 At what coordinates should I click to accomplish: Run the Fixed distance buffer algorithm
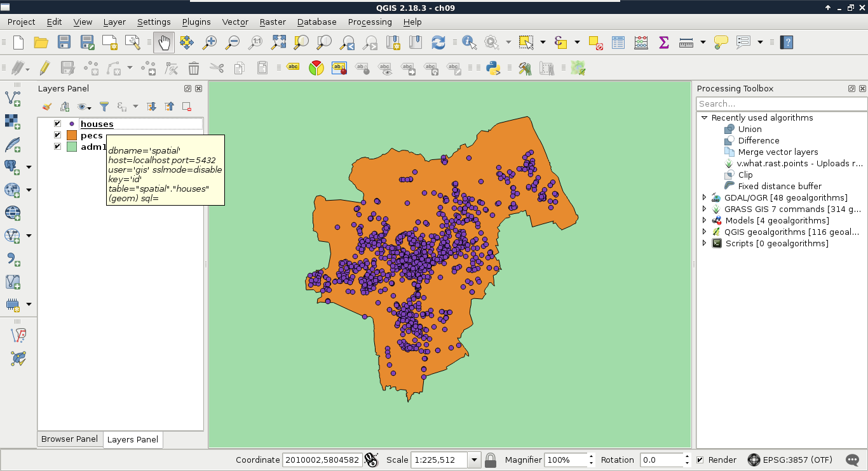pos(779,186)
